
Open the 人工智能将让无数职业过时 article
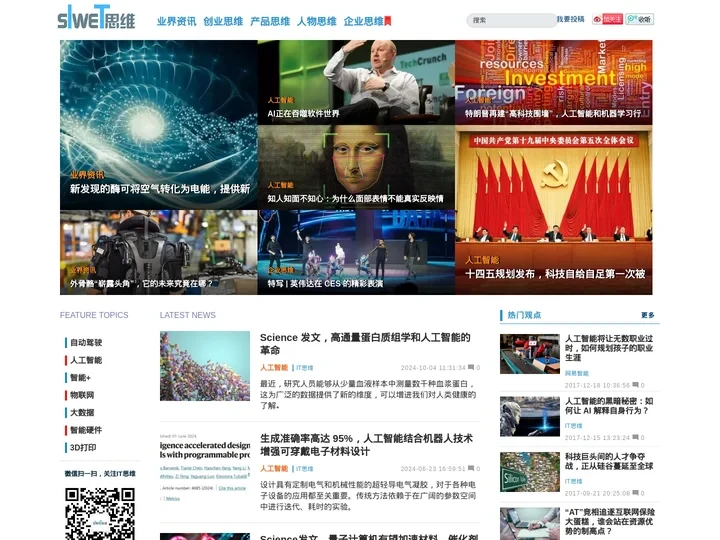click(x=609, y=348)
